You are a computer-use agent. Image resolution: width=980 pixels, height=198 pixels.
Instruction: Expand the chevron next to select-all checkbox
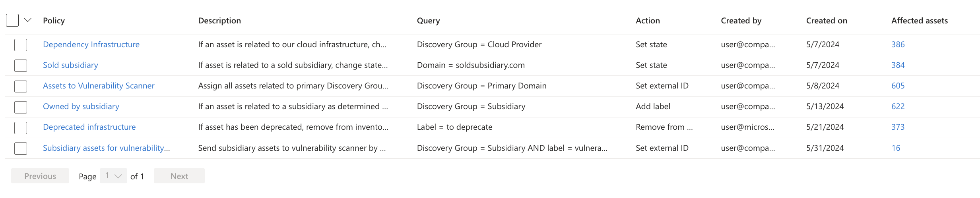[x=28, y=20]
